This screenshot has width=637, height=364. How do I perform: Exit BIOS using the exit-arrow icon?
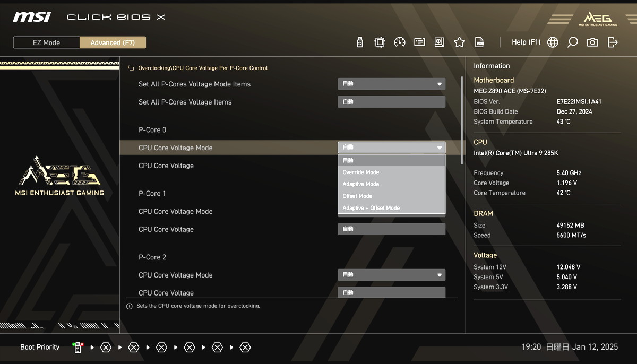tap(613, 42)
